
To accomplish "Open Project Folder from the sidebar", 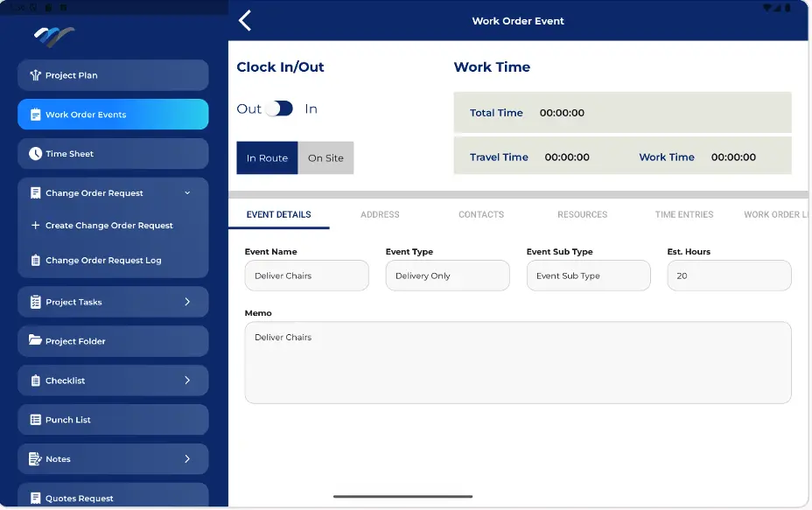I will [113, 341].
